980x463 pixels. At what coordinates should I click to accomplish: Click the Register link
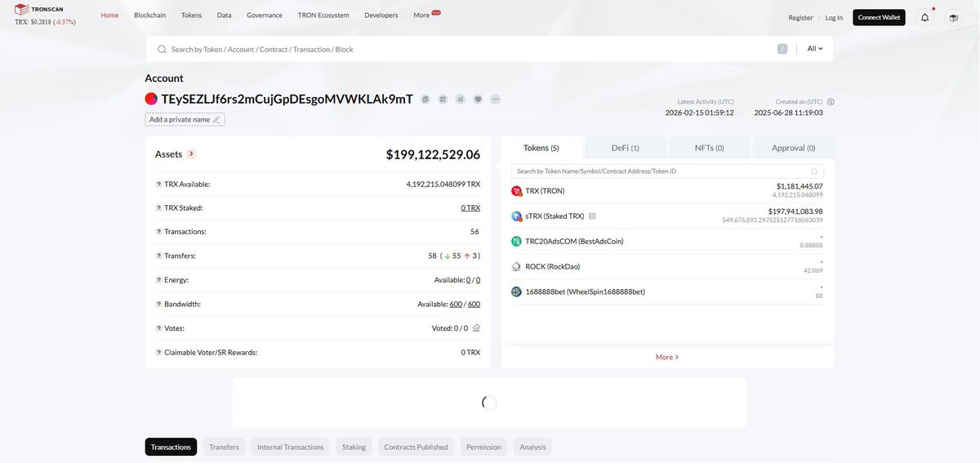point(800,17)
